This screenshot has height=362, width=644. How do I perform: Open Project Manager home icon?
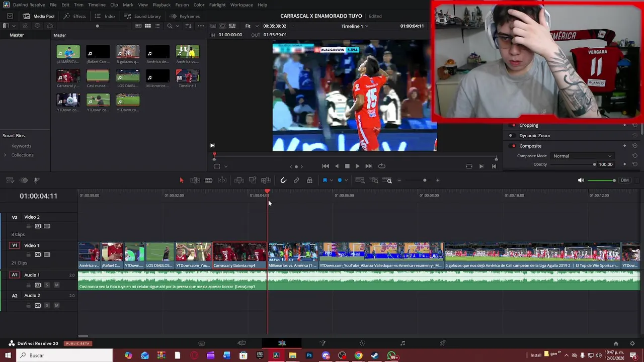(616, 343)
